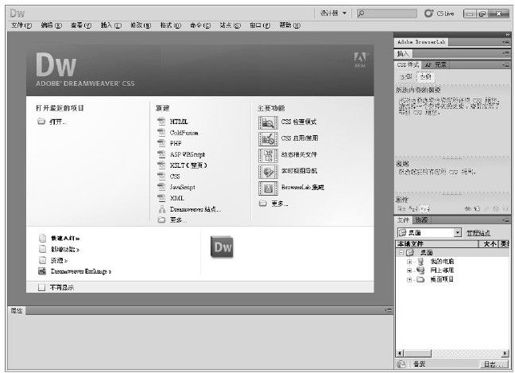Open the CSS 启用/禁用 feature thumbnail
This screenshot has width=515, height=373.
[x=268, y=139]
